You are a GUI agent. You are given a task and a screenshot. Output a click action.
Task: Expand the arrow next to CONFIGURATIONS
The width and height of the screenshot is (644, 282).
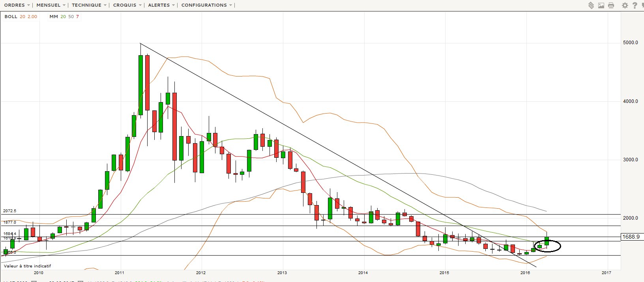click(231, 6)
